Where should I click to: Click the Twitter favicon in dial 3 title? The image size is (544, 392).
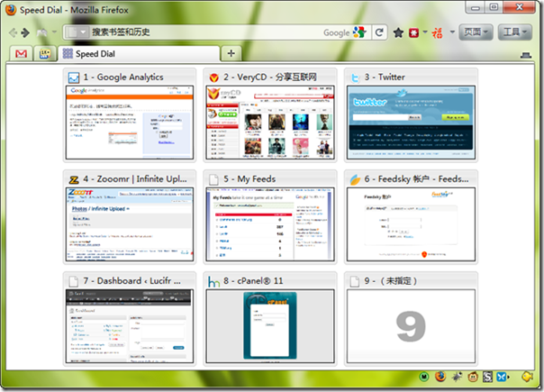tap(355, 77)
